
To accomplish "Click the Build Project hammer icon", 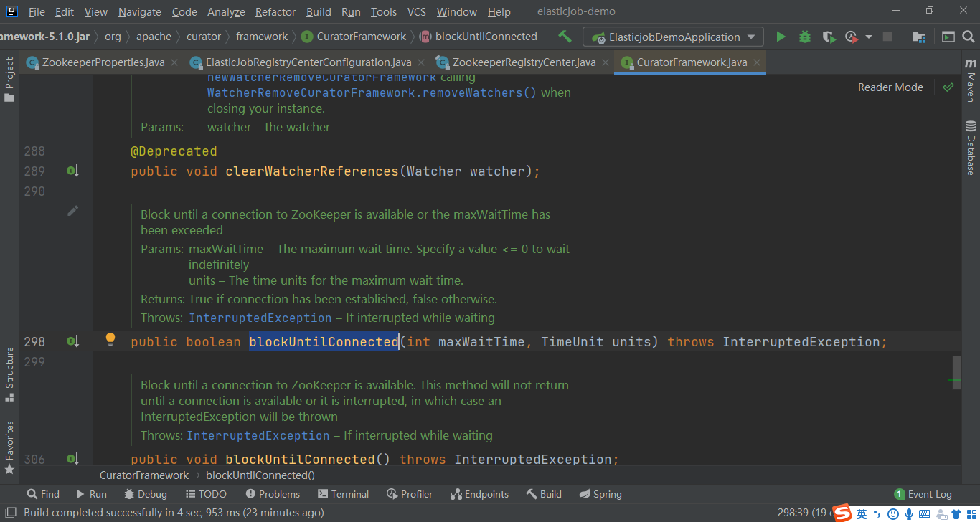I will coord(565,37).
